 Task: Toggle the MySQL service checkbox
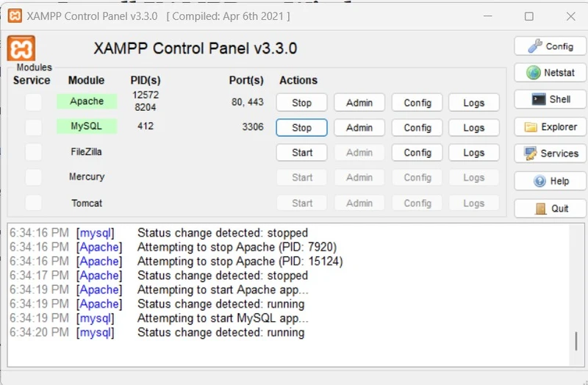click(33, 127)
